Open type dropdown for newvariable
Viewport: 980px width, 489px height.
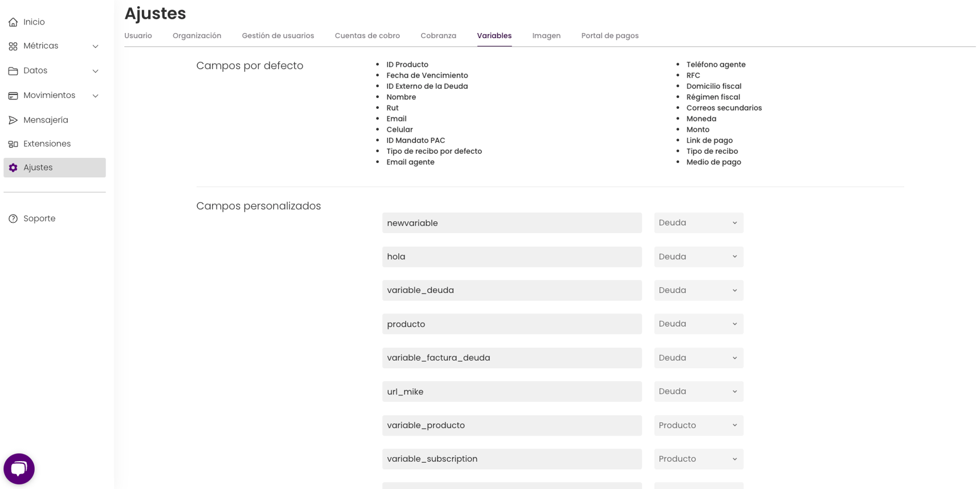tap(699, 223)
